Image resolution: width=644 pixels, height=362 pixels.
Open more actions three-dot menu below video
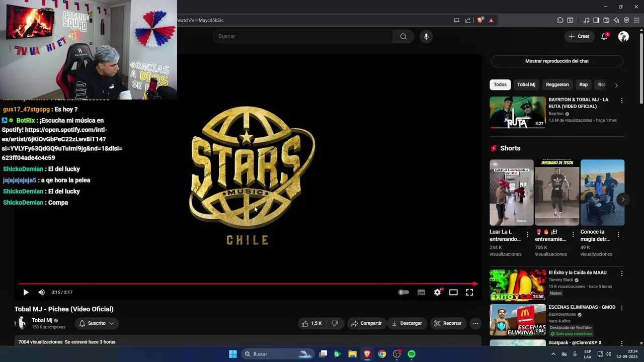pos(475,323)
